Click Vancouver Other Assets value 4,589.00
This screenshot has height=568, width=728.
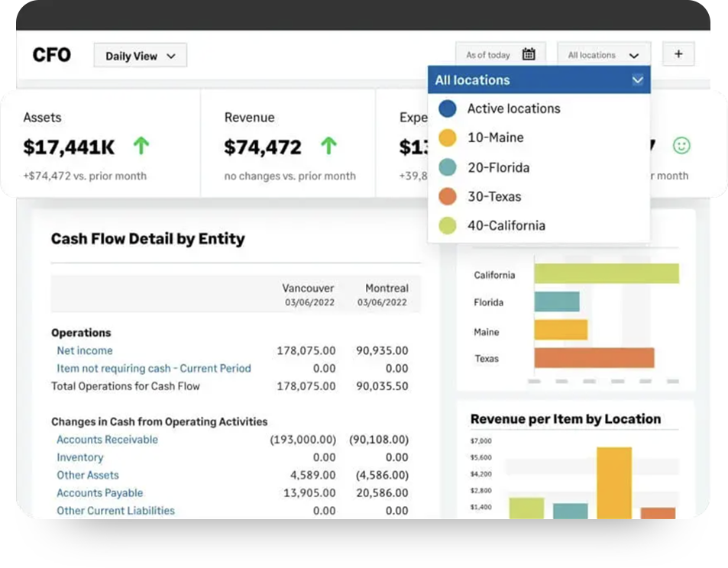point(313,475)
